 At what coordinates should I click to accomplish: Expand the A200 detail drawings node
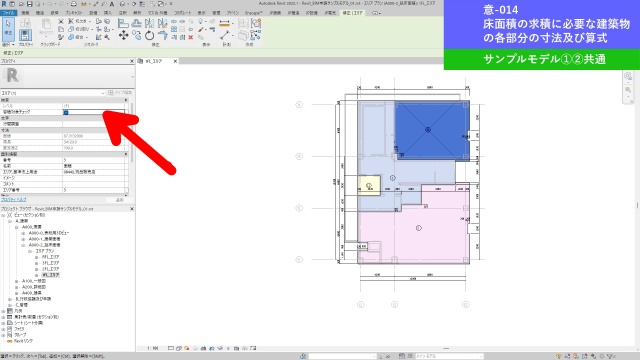pyautogui.click(x=17, y=287)
